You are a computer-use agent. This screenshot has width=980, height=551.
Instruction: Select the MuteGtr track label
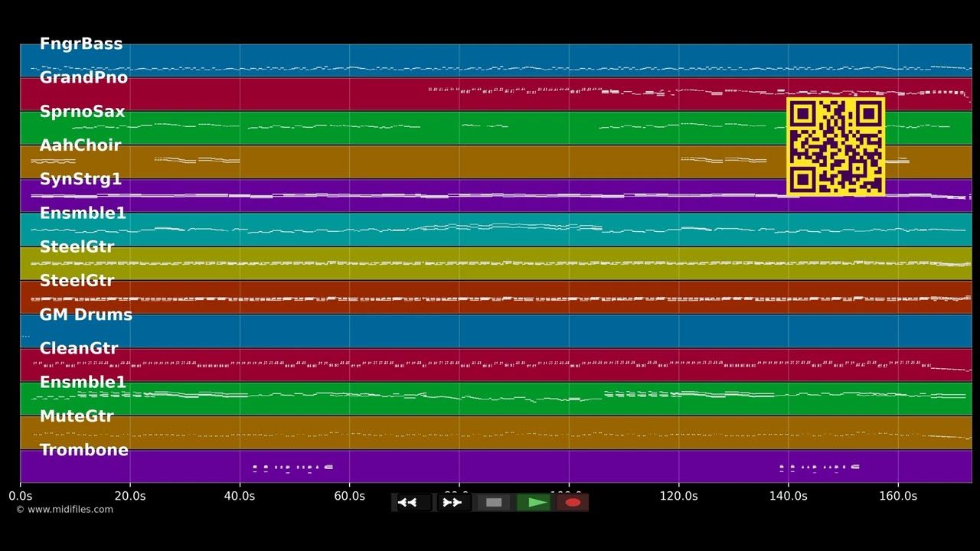(77, 416)
